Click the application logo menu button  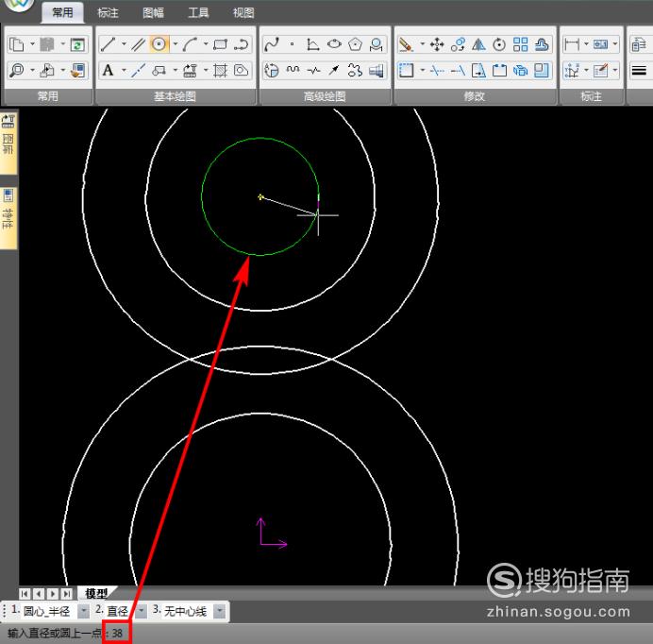pos(18,5)
